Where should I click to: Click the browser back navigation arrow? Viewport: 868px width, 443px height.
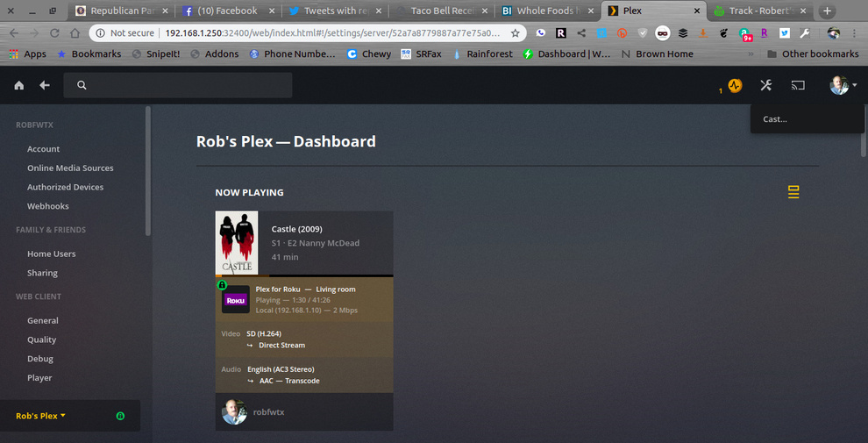pyautogui.click(x=14, y=32)
